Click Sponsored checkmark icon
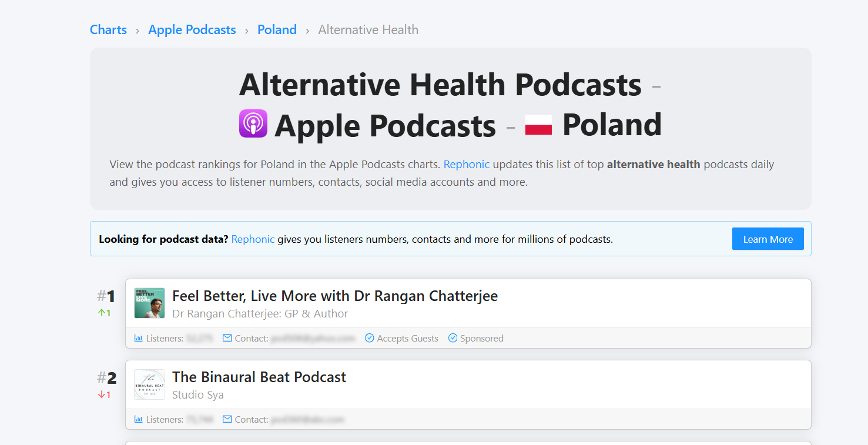The image size is (868, 445). click(453, 338)
